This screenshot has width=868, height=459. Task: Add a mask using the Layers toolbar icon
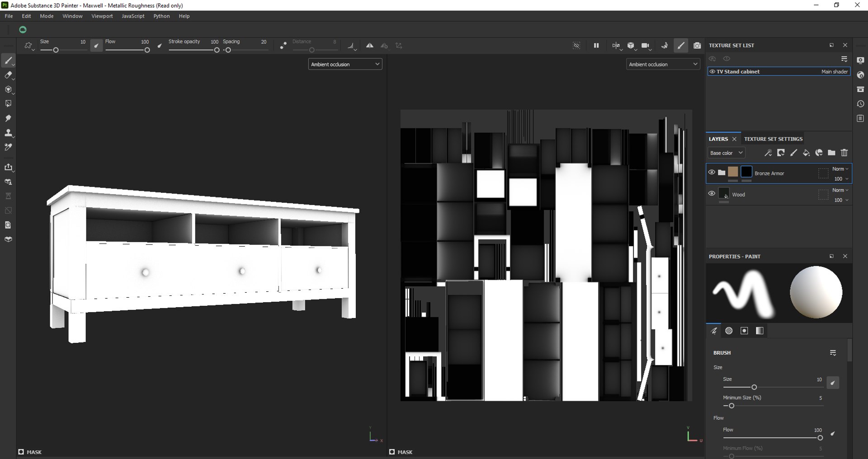pos(781,153)
